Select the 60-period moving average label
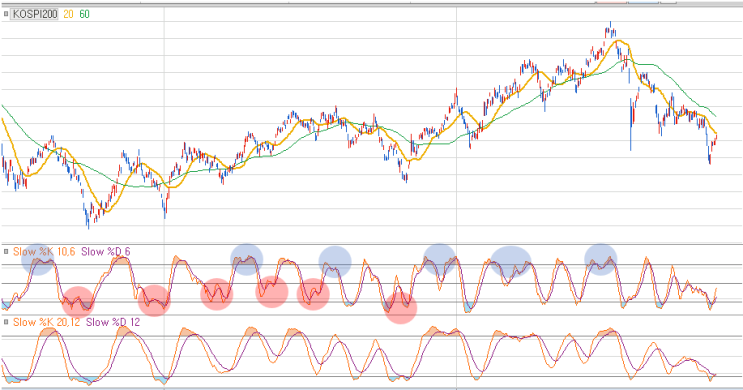 84,14
